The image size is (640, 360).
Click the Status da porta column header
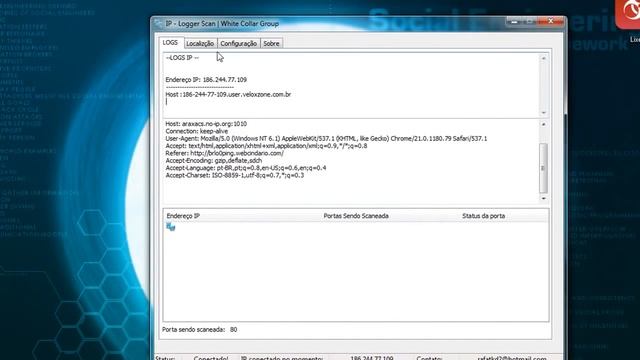(483, 216)
